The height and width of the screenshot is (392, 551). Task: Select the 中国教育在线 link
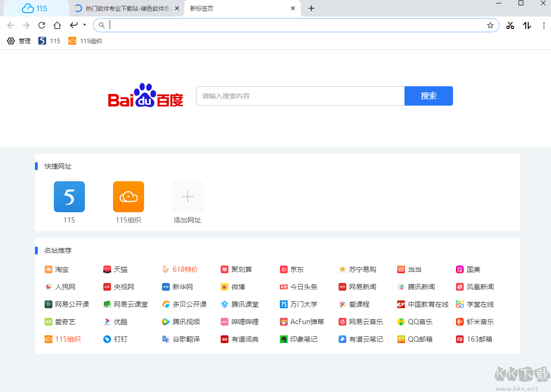pyautogui.click(x=423, y=304)
